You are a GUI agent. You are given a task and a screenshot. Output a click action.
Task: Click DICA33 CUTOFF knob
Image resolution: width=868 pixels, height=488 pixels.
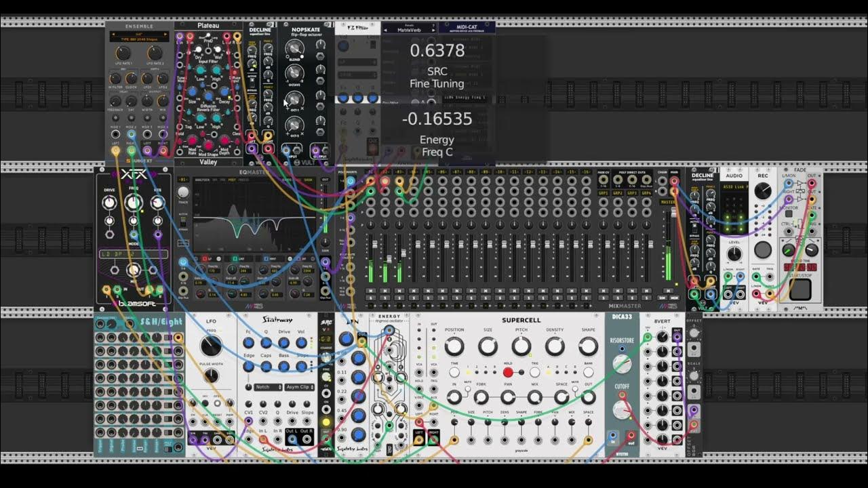tap(622, 410)
